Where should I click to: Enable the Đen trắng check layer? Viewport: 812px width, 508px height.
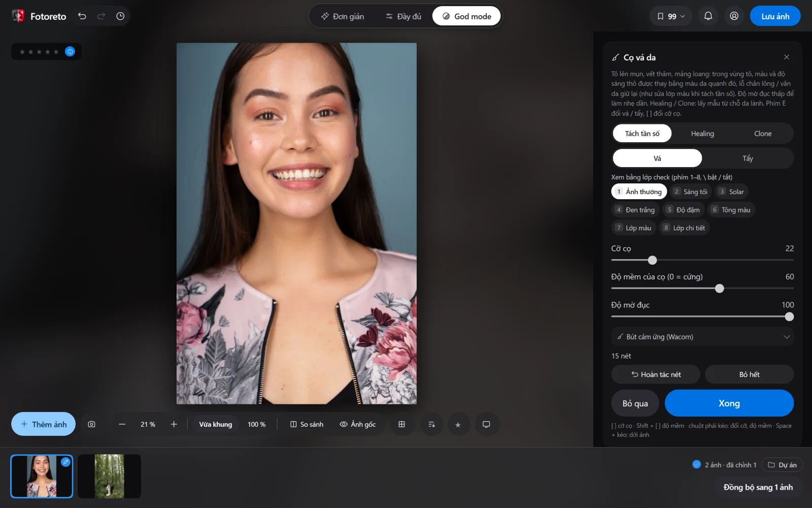(x=635, y=210)
